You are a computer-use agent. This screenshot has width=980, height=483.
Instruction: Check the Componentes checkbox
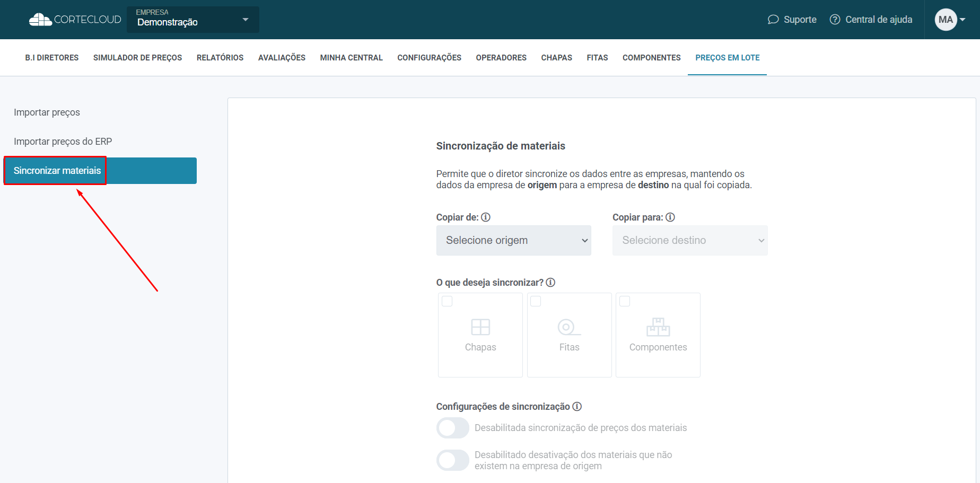(625, 301)
